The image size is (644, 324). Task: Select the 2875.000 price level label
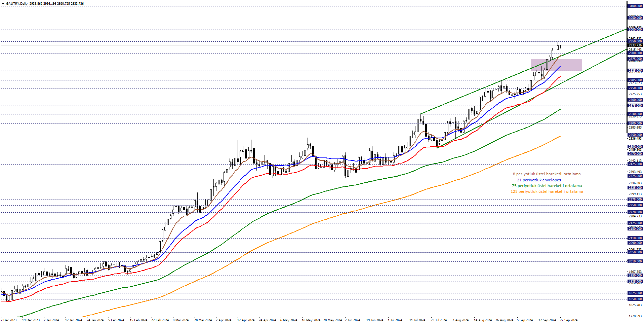pyautogui.click(x=635, y=59)
